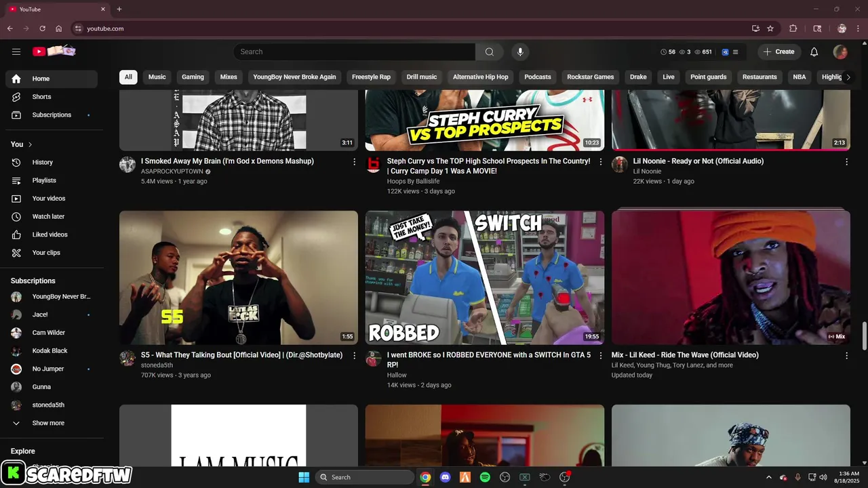Select the Rockstar Games chip

tap(591, 77)
